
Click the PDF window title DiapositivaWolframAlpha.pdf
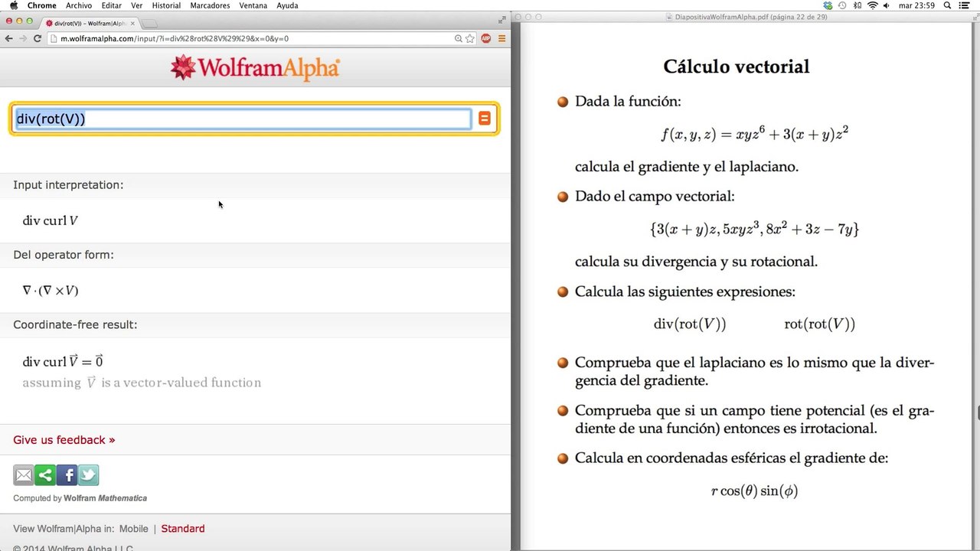coord(751,17)
